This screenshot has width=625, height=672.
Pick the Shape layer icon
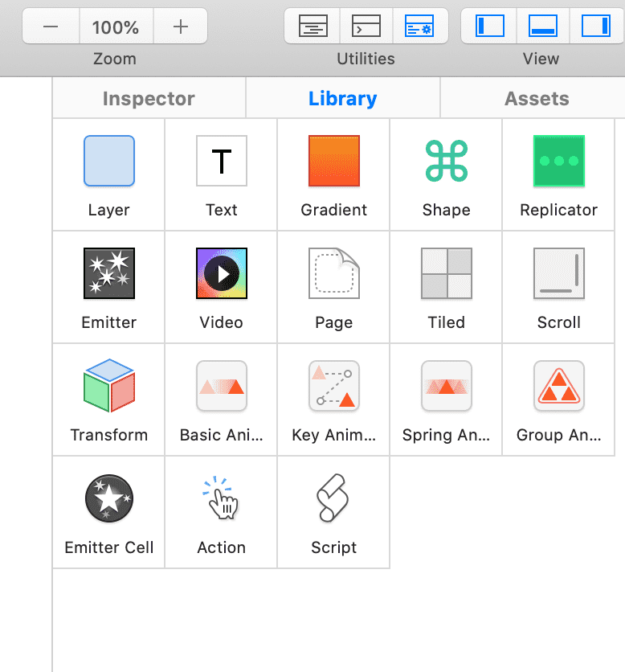[x=446, y=162]
